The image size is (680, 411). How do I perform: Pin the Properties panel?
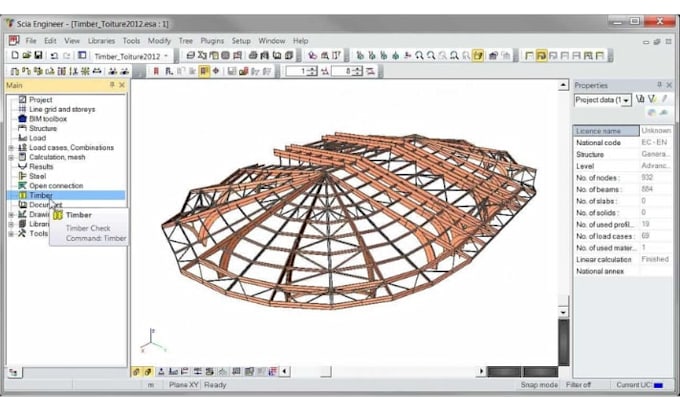[x=659, y=85]
